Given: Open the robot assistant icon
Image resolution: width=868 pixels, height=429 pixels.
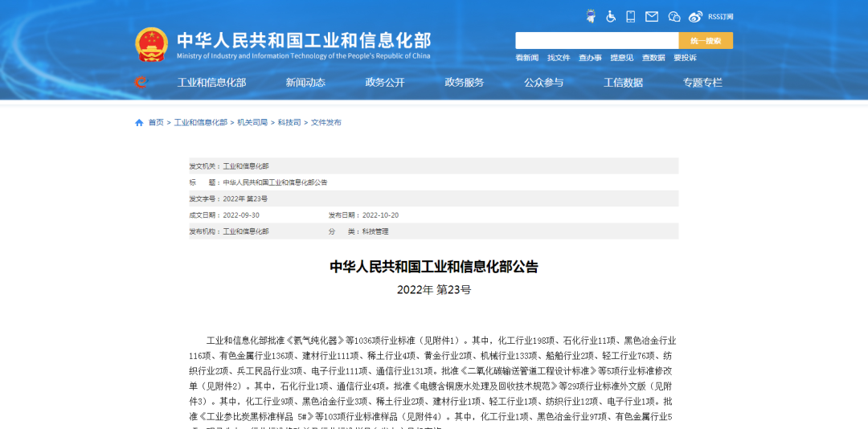Looking at the screenshot, I should [591, 17].
